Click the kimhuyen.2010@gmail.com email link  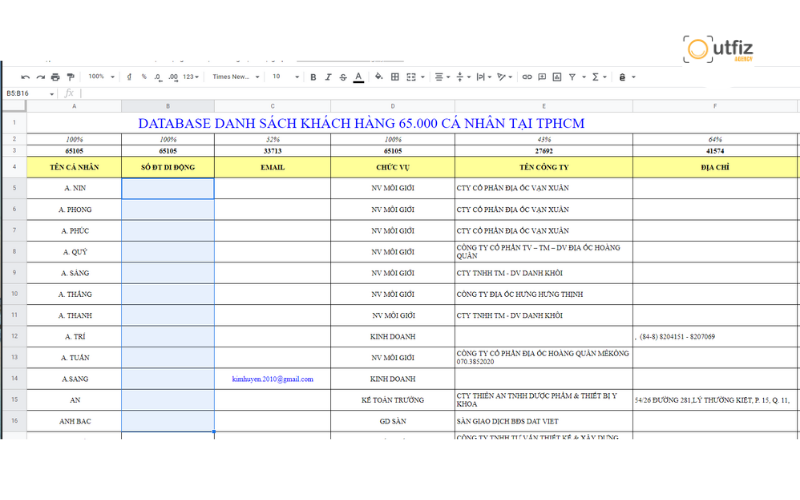click(x=272, y=379)
